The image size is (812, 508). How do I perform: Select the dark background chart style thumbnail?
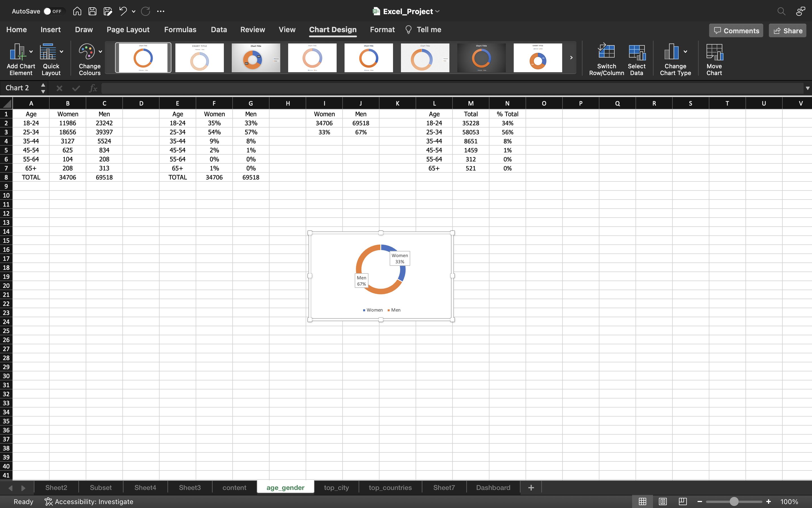pyautogui.click(x=482, y=58)
